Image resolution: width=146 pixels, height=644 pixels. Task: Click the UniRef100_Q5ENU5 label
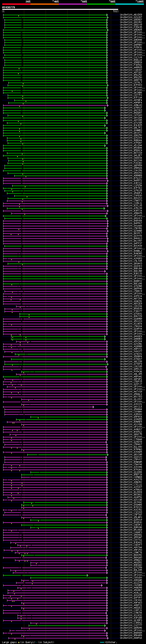pos(131,30)
